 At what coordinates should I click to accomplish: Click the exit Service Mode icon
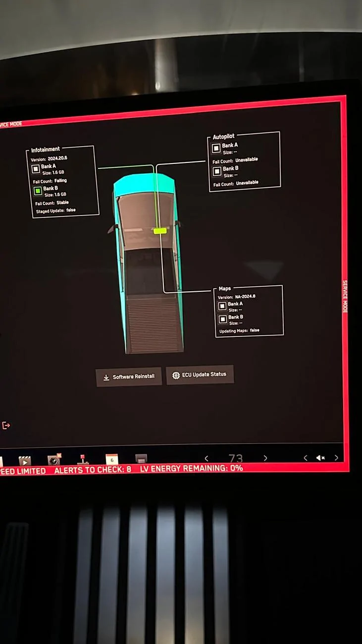click(x=6, y=426)
